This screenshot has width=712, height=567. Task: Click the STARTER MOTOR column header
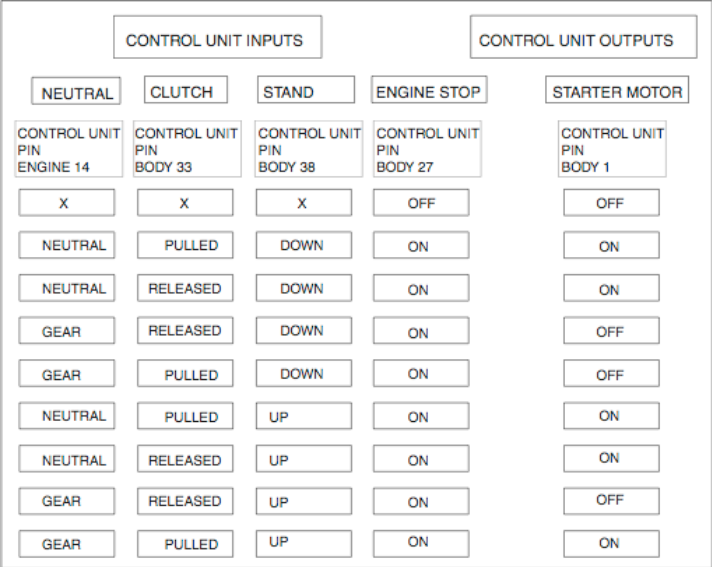pyautogui.click(x=616, y=92)
